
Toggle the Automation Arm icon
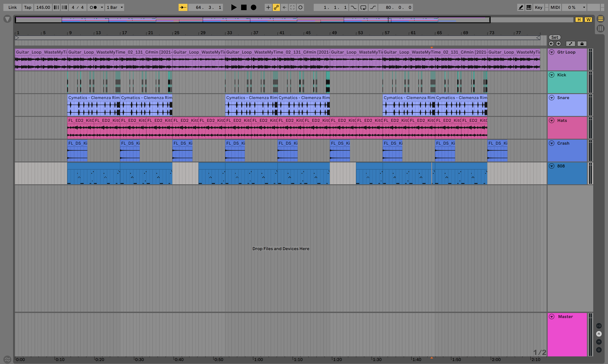276,7
